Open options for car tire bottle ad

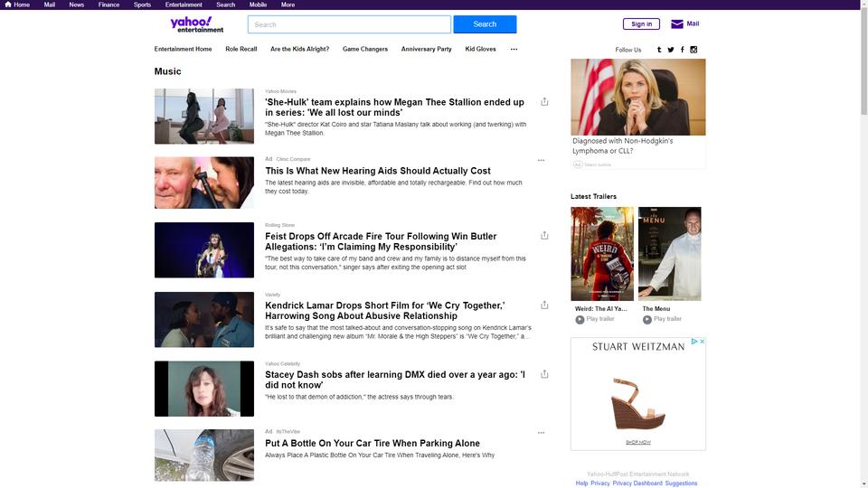click(x=541, y=433)
